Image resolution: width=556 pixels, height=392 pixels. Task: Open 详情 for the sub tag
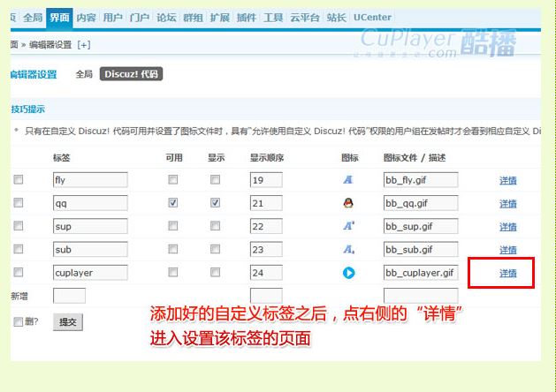tap(507, 251)
